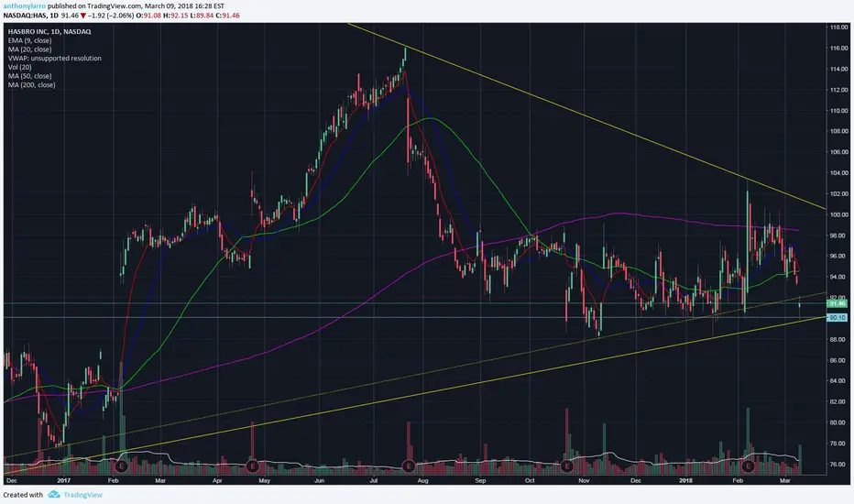Select the 'EMA (9, close)' indicator legend

click(x=29, y=40)
